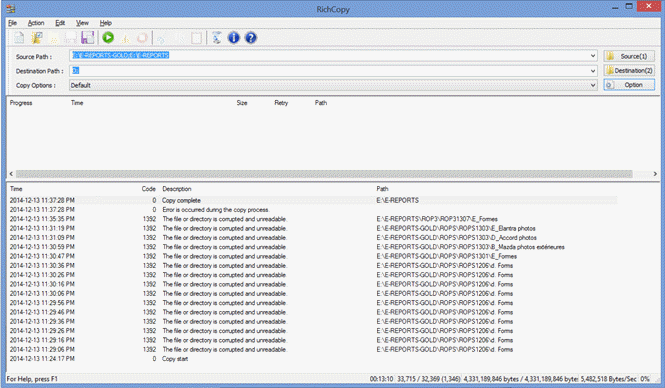Open the View menu
Screen dimensions: 665x388
pos(82,23)
